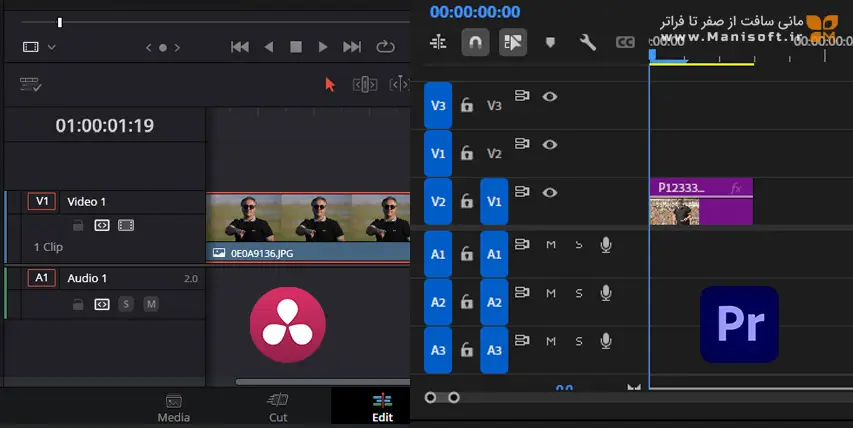Open DaVinci timeline view options icon

[30, 84]
